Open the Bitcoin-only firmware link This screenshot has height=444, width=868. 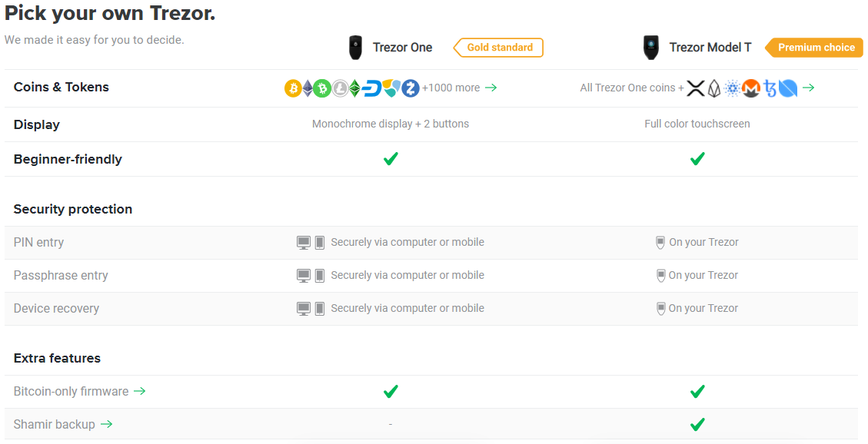(72, 391)
